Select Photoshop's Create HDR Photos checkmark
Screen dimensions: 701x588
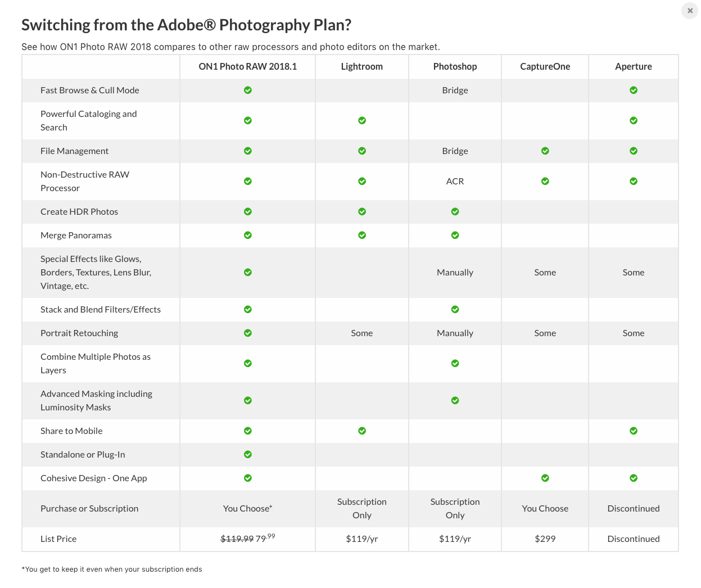tap(455, 211)
